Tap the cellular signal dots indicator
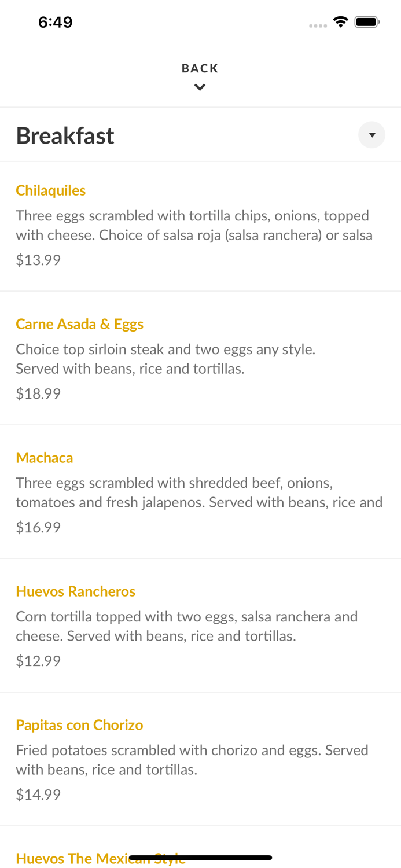 click(x=318, y=25)
